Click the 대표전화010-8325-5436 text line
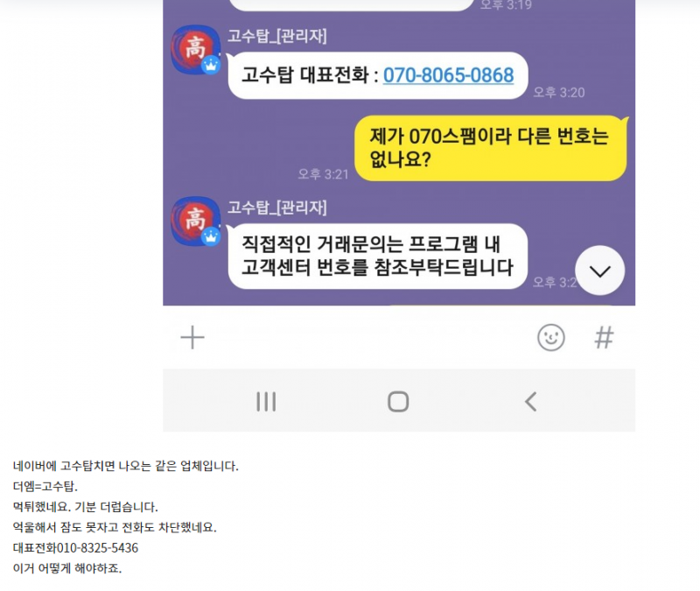The height and width of the screenshot is (591, 700). 75,548
